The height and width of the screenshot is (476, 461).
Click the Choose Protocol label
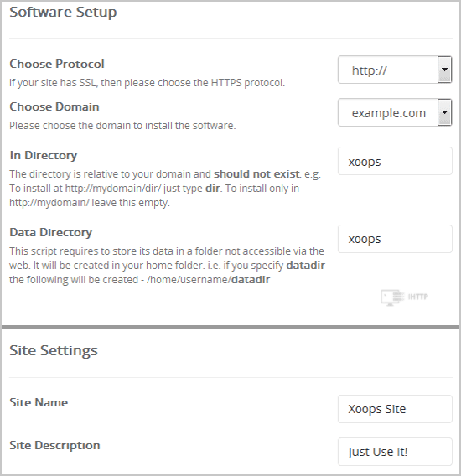coord(57,64)
